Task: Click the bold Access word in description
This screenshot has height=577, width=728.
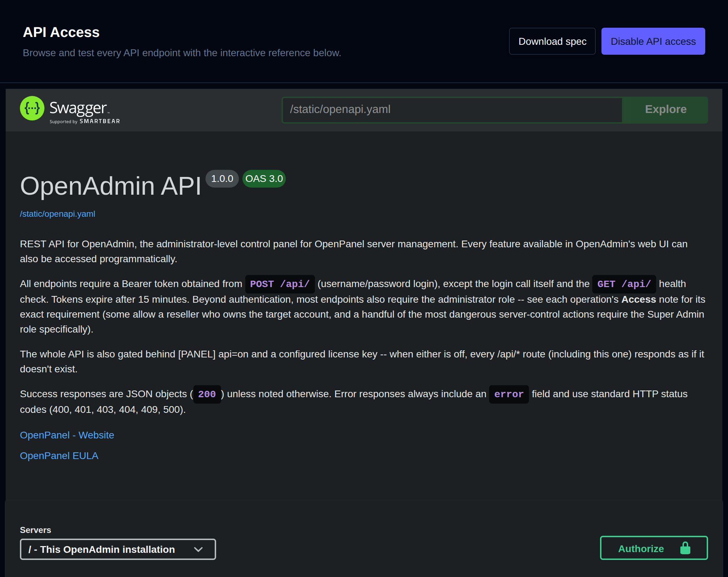Action: tap(638, 300)
